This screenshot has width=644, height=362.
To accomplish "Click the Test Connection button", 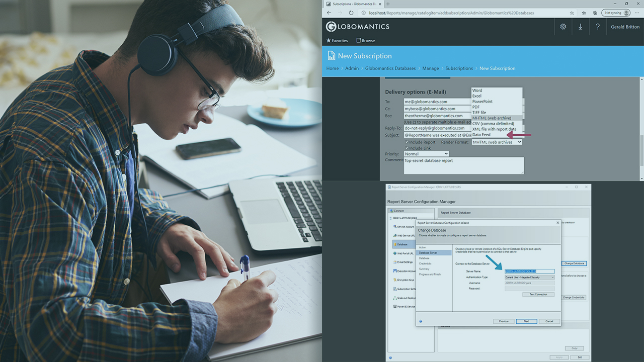I will (x=538, y=295).
